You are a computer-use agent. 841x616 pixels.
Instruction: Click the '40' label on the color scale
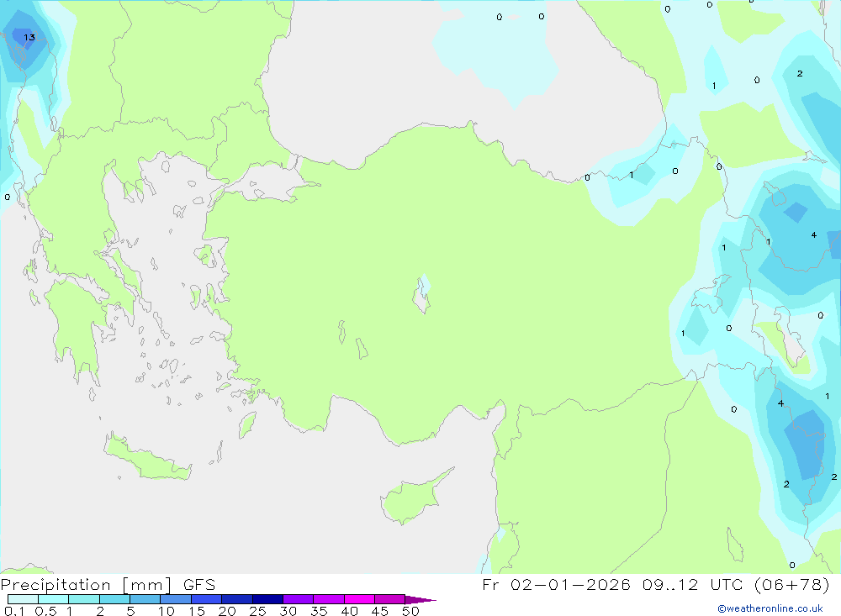click(350, 611)
